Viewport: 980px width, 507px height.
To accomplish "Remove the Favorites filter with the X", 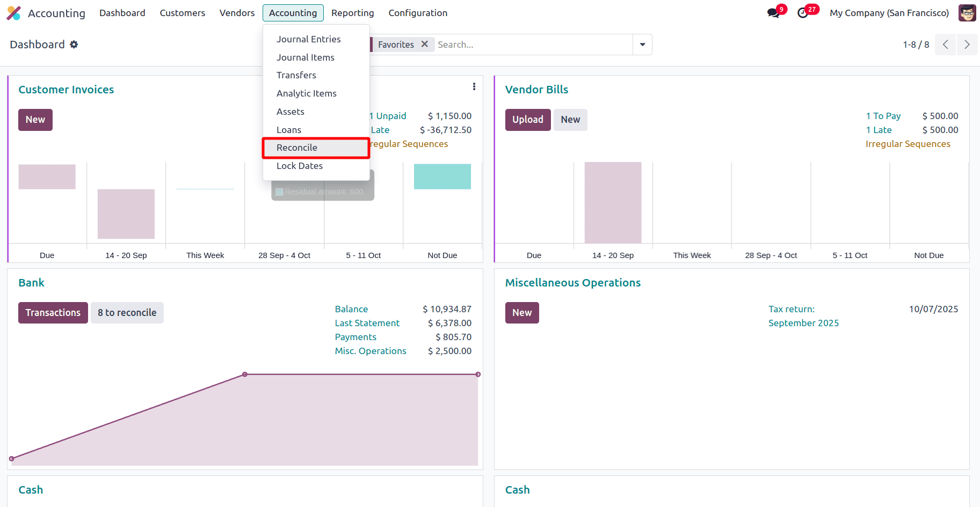I will (425, 44).
